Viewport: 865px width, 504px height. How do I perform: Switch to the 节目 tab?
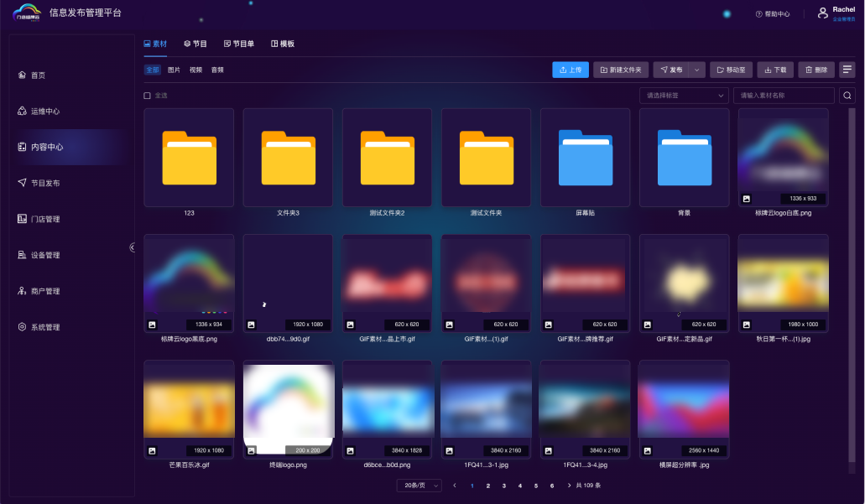pyautogui.click(x=195, y=44)
